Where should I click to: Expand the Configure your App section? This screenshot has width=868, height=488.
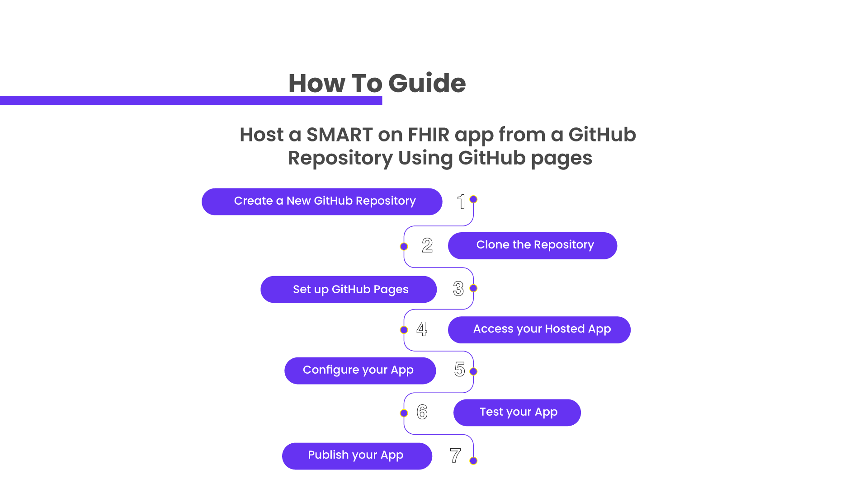359,370
